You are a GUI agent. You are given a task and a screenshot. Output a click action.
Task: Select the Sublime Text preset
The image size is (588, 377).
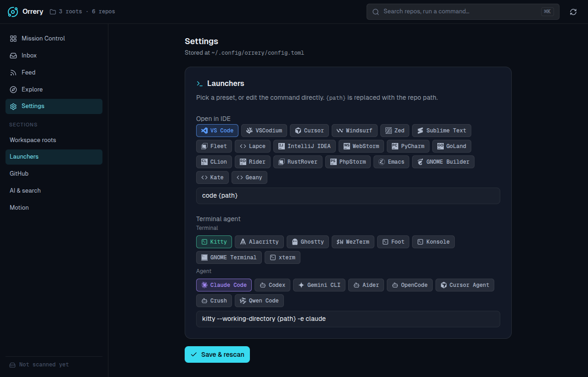(441, 131)
